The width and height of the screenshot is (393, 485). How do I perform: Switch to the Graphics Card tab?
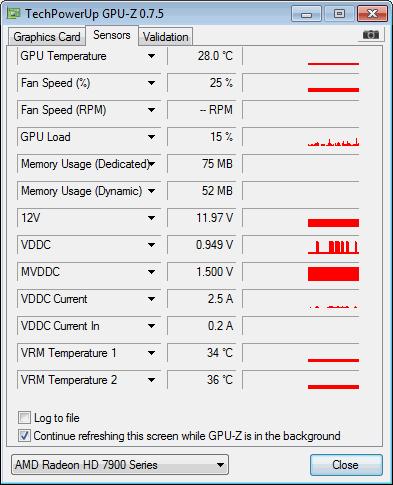tap(47, 37)
